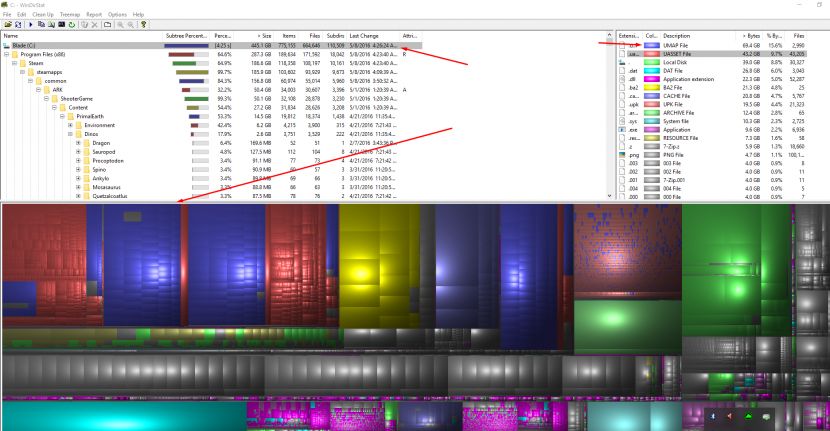The image size is (830, 431).
Task: Click the X Delete permanently toolbar icon
Action: [x=95, y=24]
